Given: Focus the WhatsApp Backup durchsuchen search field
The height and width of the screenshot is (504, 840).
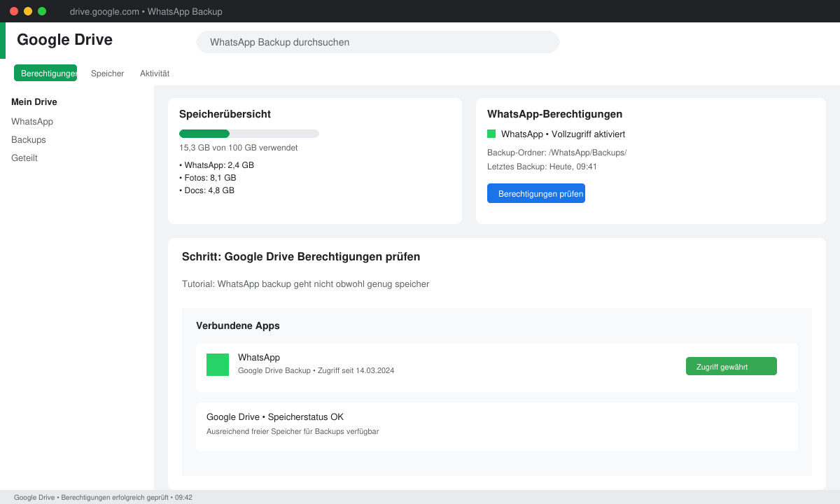Looking at the screenshot, I should [378, 42].
